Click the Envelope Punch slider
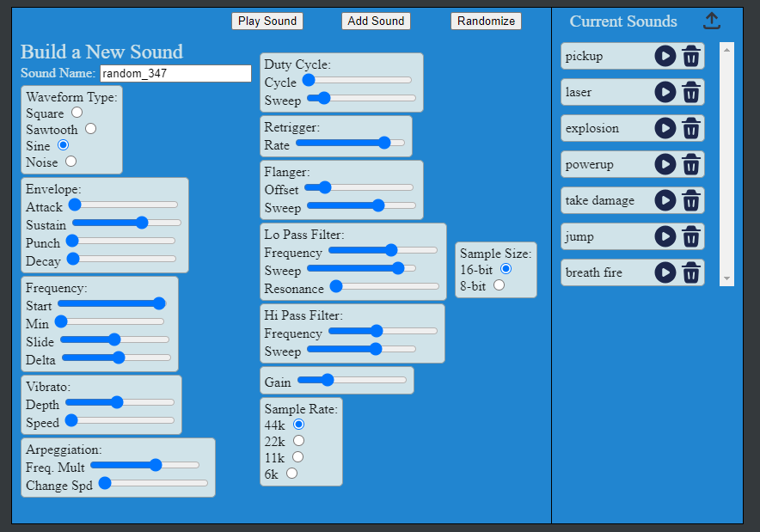760x532 pixels. pos(120,241)
